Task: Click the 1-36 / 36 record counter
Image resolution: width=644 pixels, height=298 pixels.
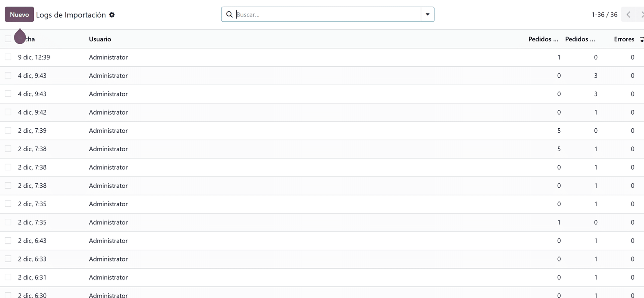Action: point(604,14)
